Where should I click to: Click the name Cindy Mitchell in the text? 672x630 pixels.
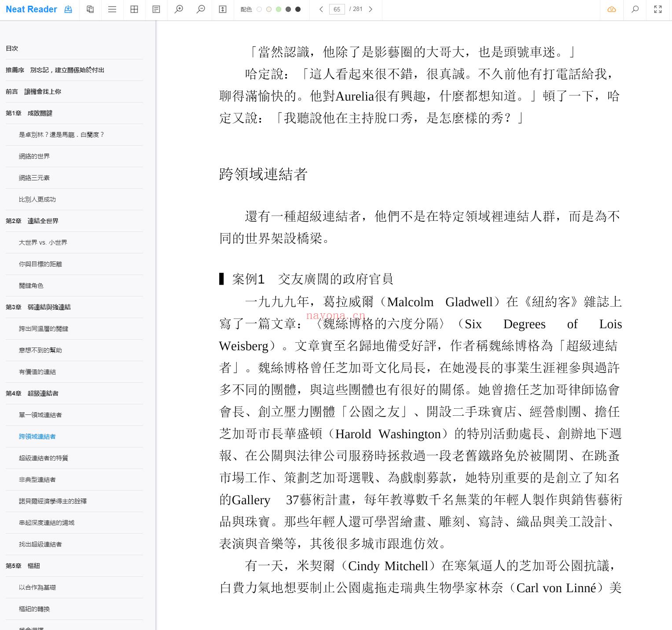[388, 566]
